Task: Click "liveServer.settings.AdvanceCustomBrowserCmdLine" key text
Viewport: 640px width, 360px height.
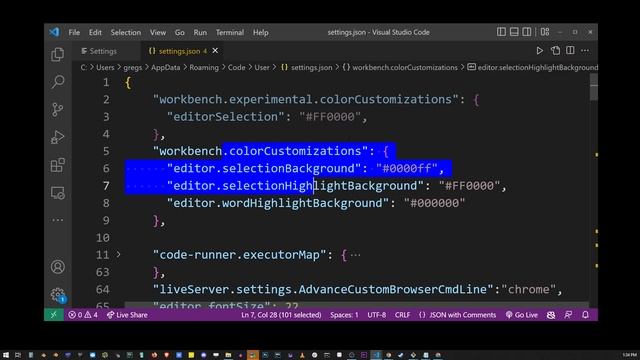Action: pos(323,289)
